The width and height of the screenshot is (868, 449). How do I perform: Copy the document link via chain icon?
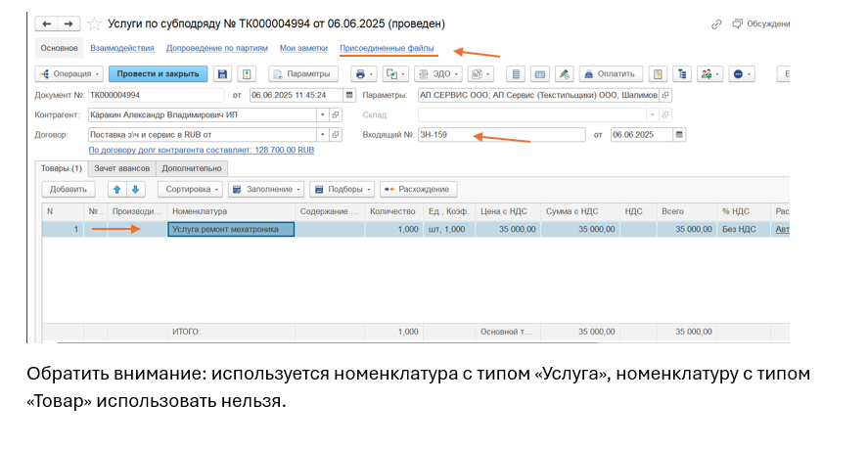[x=716, y=23]
